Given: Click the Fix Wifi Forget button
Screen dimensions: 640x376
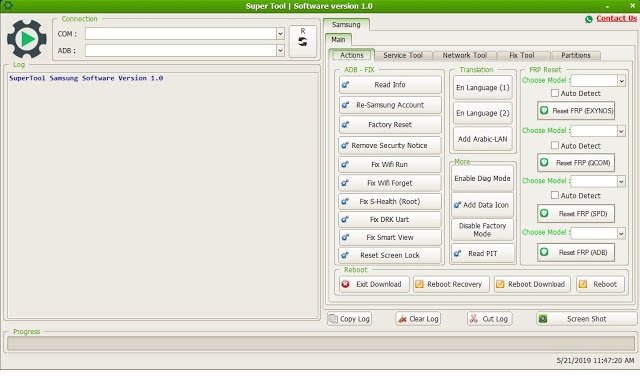Looking at the screenshot, I should tap(390, 183).
